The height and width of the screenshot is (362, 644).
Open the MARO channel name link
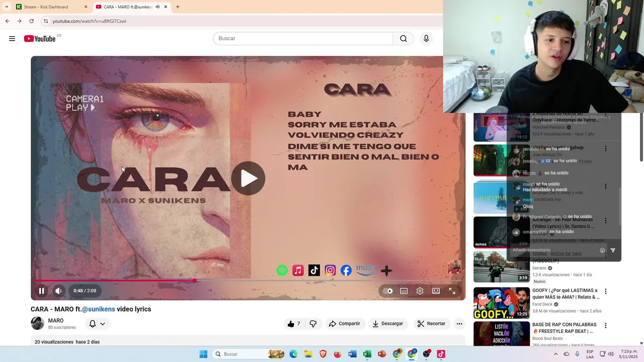(x=56, y=321)
